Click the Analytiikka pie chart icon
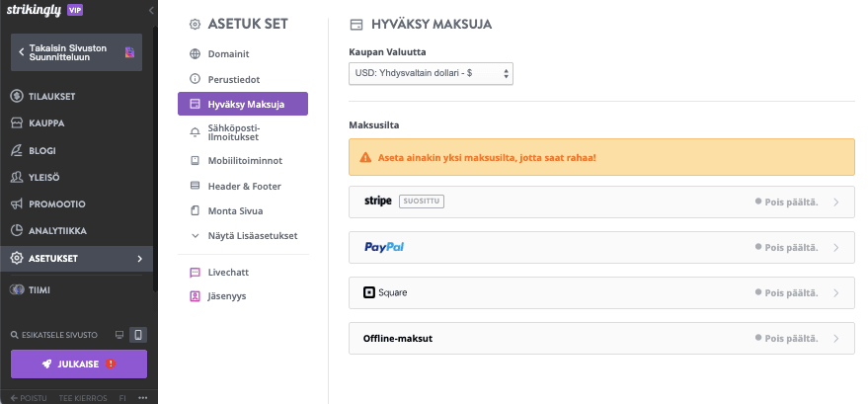The image size is (868, 404). (x=17, y=231)
